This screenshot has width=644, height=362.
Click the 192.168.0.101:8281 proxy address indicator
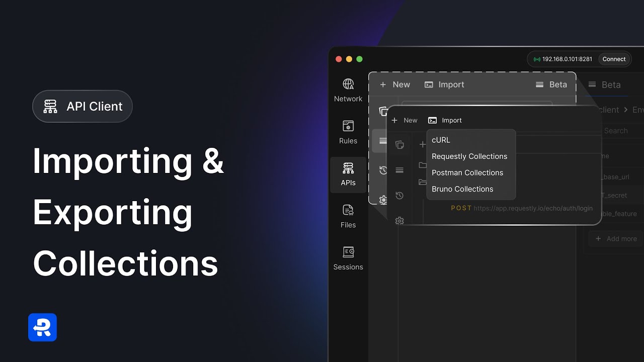point(563,59)
